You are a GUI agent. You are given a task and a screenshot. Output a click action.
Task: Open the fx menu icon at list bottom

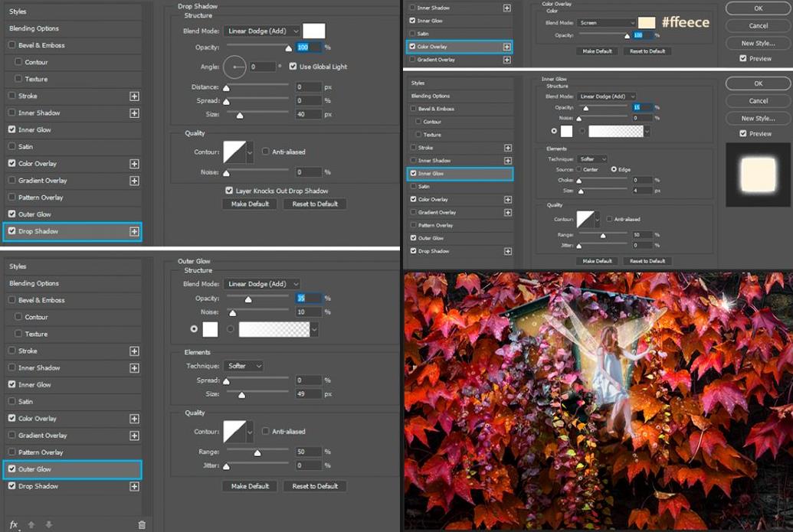coord(14,525)
